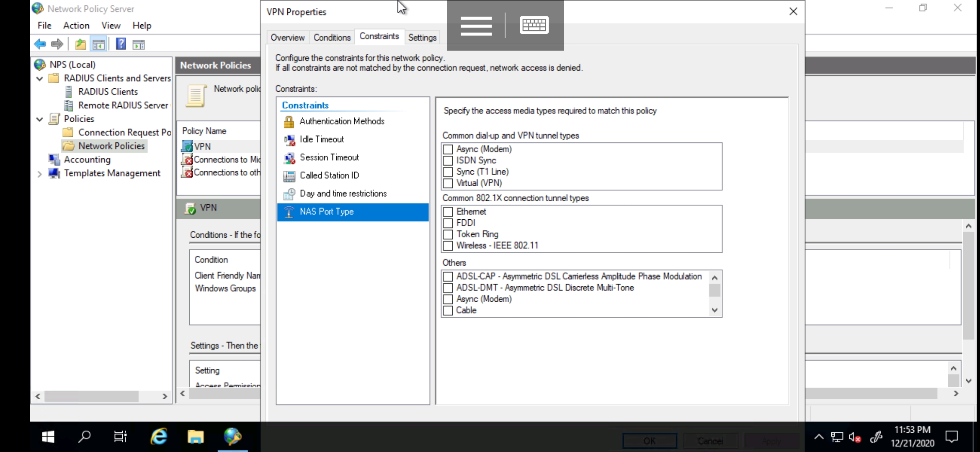
Task: Select Accounting in the tree
Action: coord(87,159)
